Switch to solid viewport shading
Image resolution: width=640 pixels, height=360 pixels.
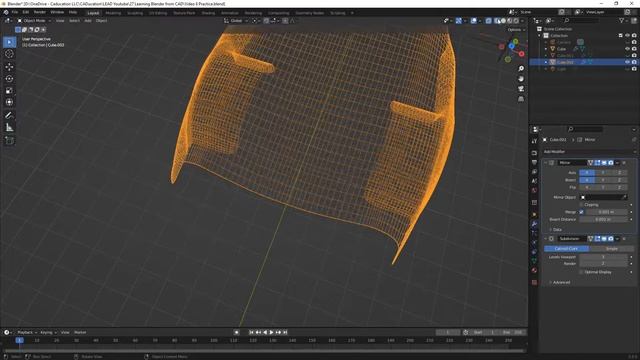tap(504, 20)
